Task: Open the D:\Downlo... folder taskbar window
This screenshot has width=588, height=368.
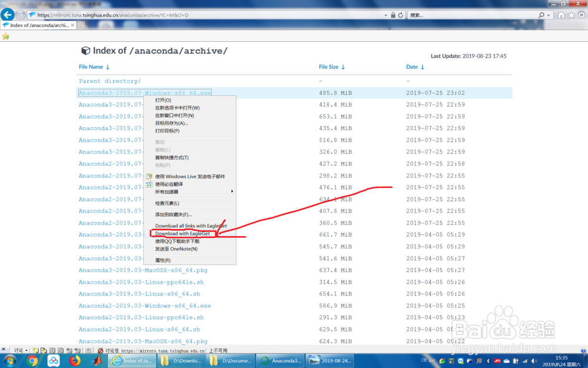Action: point(181,361)
